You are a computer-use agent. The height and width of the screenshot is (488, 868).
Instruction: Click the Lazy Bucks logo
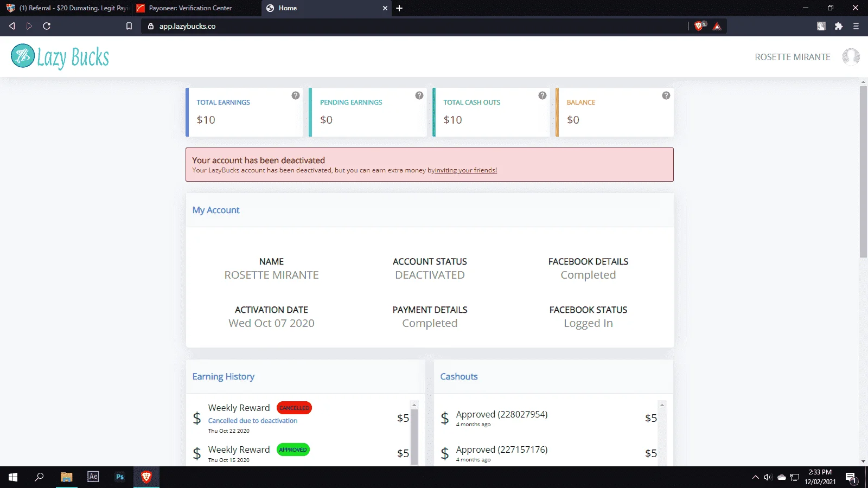[60, 56]
